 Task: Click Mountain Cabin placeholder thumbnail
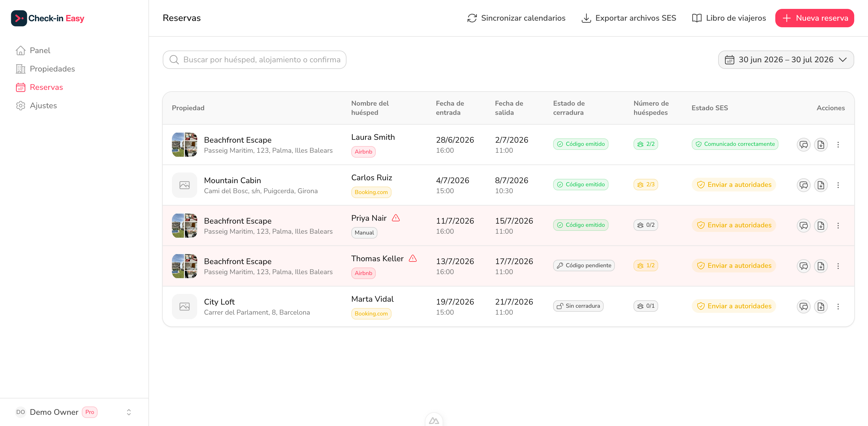184,185
